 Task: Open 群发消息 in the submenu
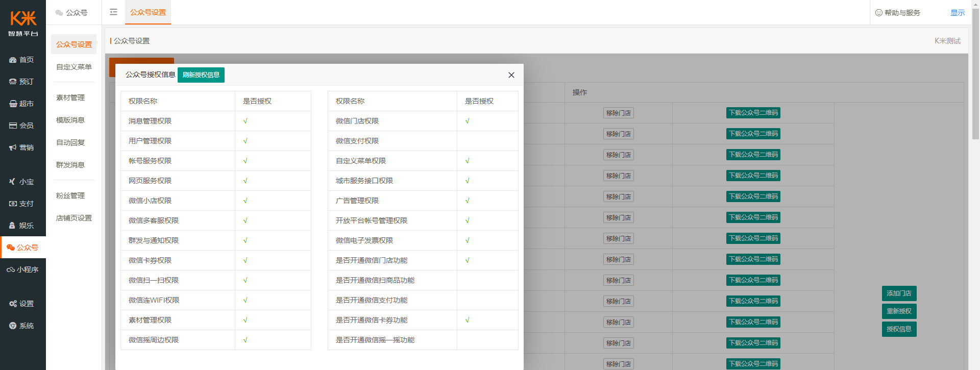click(x=70, y=165)
